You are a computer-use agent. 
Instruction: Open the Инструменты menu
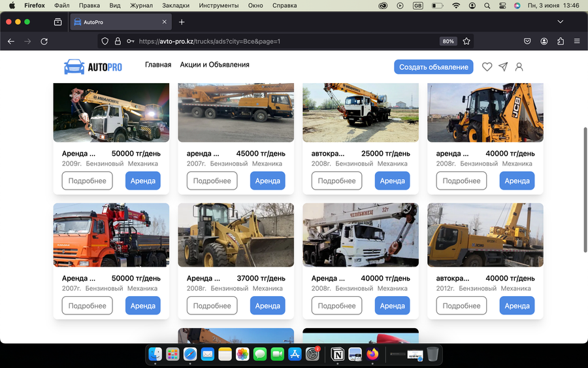pyautogui.click(x=219, y=6)
